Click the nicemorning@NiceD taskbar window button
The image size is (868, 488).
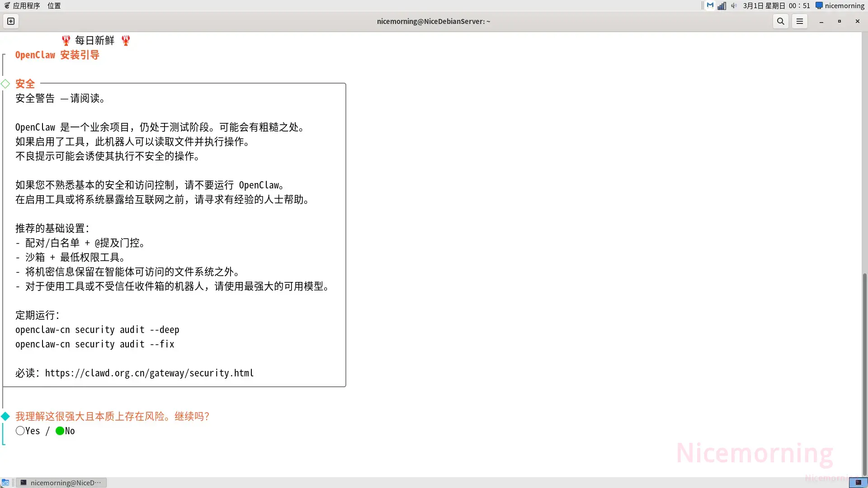point(61,483)
